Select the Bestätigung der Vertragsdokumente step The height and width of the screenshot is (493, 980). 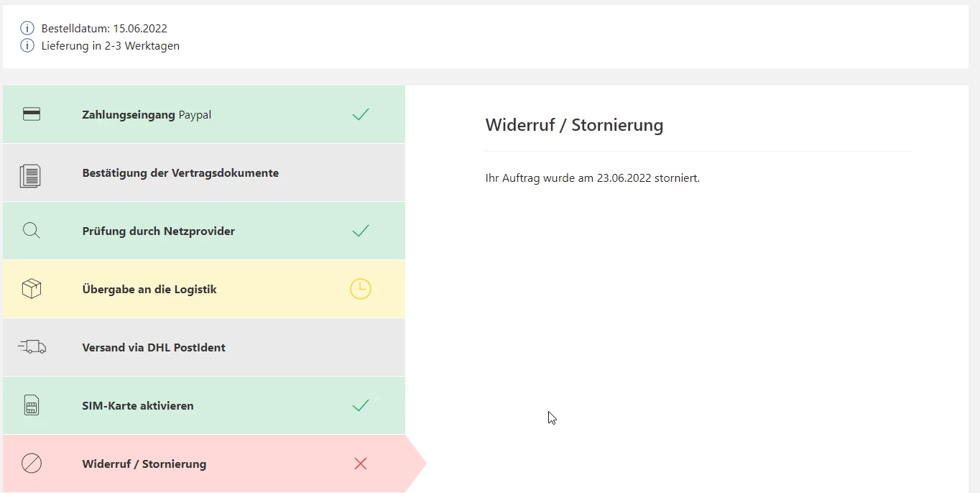pyautogui.click(x=180, y=173)
